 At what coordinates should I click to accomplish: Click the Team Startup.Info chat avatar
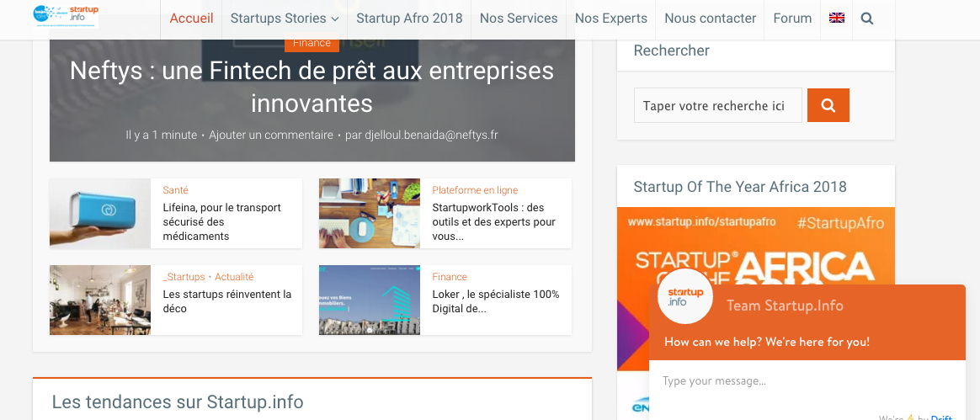(685, 299)
